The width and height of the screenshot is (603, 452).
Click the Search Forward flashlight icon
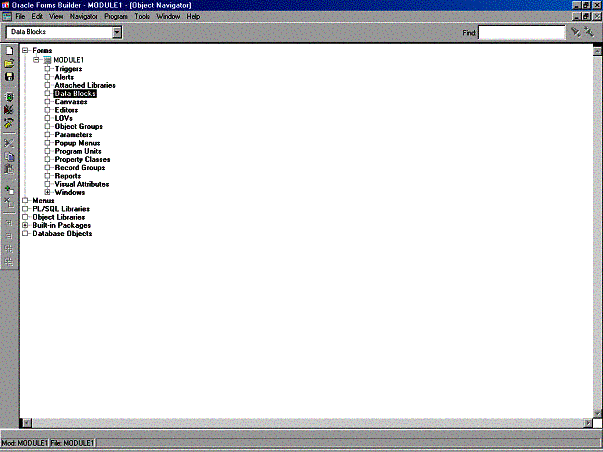(x=576, y=32)
